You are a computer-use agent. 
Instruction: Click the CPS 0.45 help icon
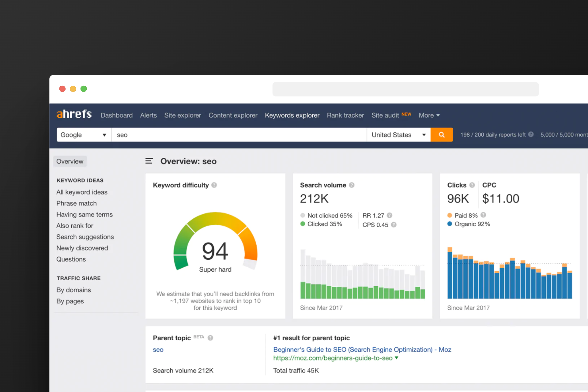tap(394, 225)
